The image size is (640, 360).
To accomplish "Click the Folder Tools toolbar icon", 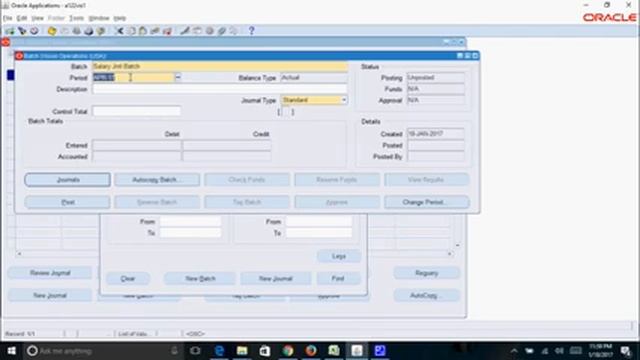I will [x=234, y=31].
